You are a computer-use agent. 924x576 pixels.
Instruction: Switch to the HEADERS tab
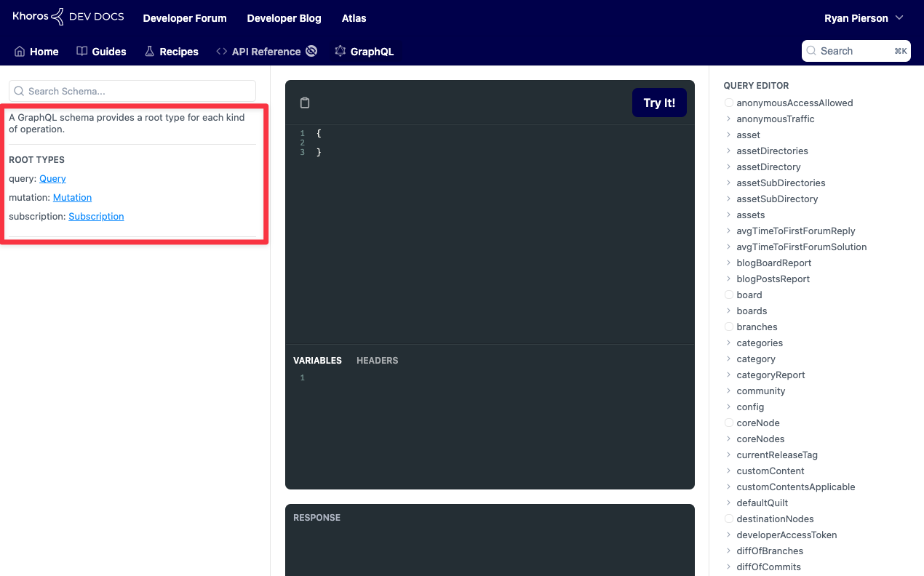(377, 361)
